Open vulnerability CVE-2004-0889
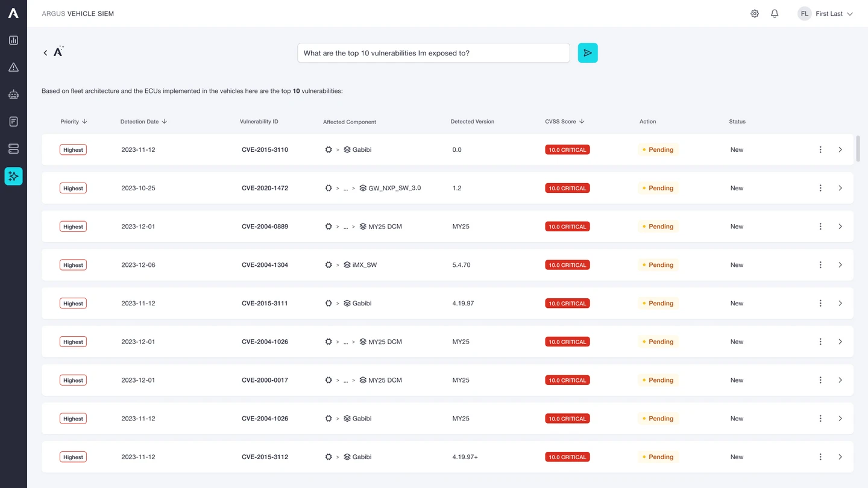This screenshot has width=868, height=488. coord(265,227)
